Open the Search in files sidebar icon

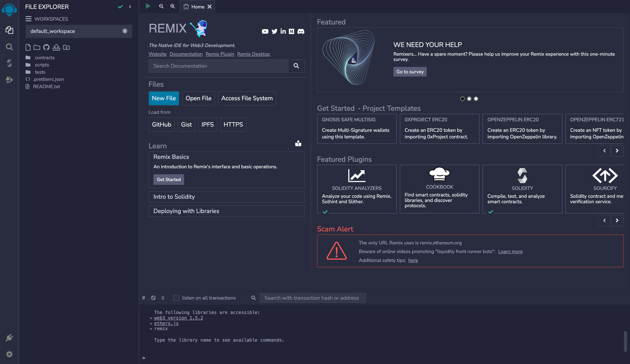tap(9, 47)
